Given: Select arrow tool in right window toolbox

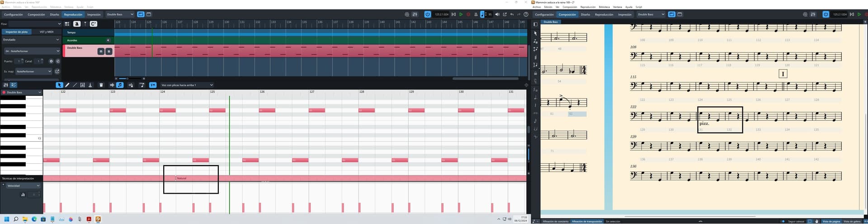Looking at the screenshot, I should click(x=536, y=33).
